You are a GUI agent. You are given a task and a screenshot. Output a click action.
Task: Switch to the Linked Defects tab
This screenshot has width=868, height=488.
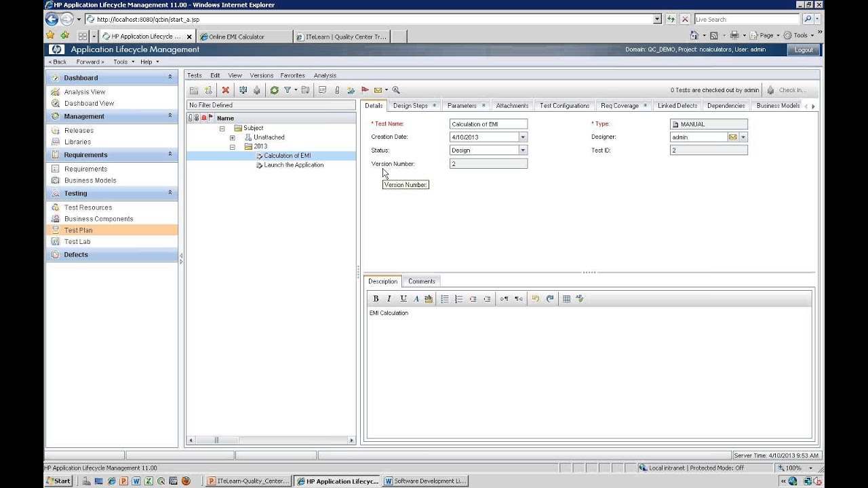tap(677, 106)
